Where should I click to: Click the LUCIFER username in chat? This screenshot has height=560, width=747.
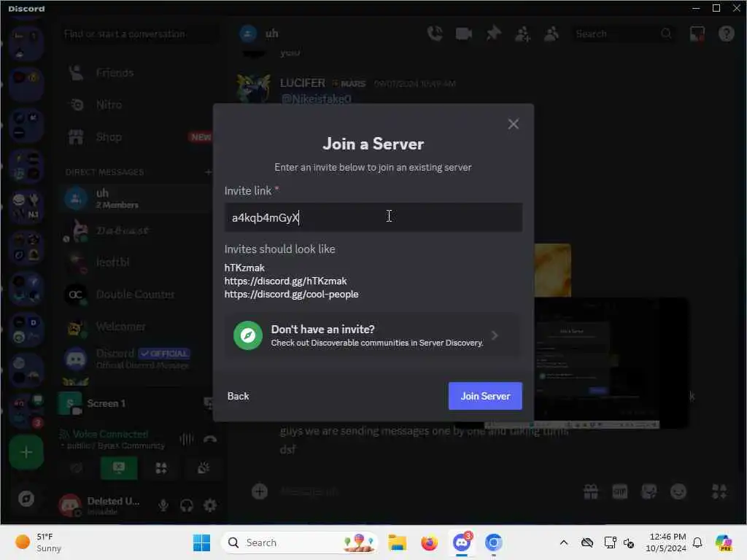pos(303,83)
